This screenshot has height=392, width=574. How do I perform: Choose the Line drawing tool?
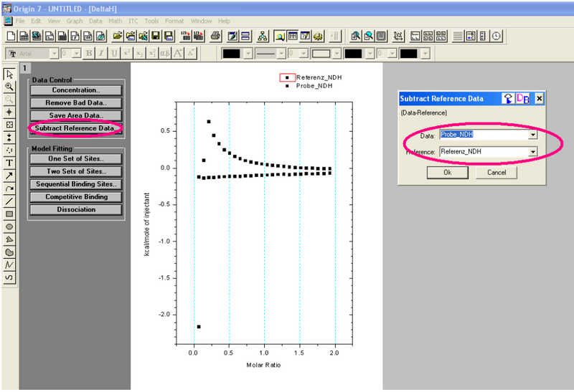coord(9,201)
